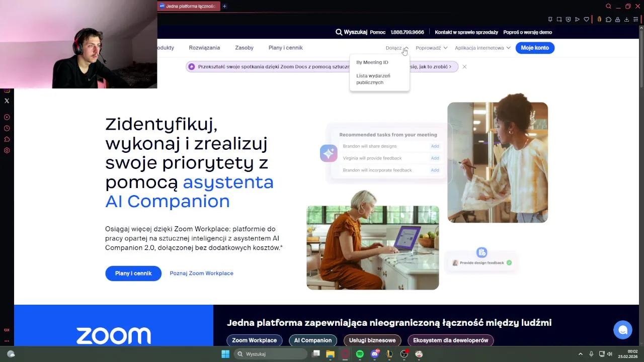Screen dimensions: 644x362
Task: Open Spotify from the taskbar
Action: click(360, 354)
